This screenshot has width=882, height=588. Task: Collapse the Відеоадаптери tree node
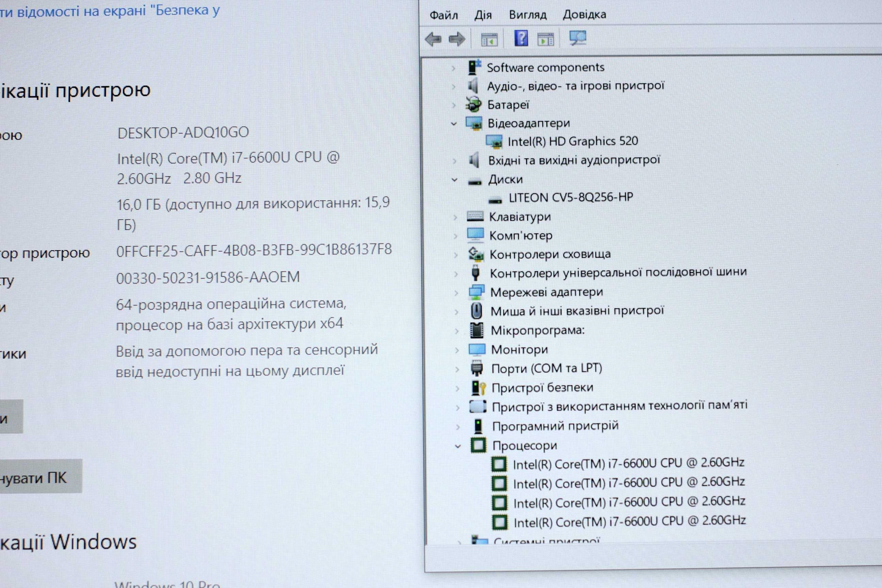click(x=454, y=124)
